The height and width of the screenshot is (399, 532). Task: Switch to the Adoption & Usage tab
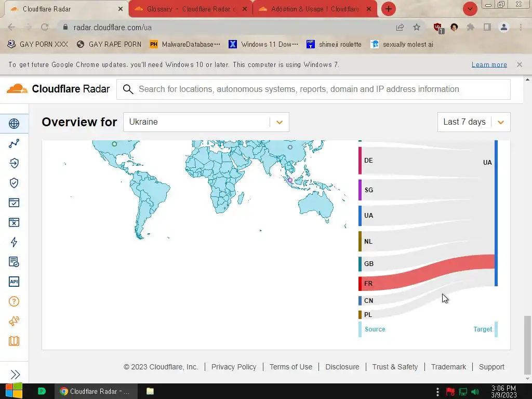314,9
